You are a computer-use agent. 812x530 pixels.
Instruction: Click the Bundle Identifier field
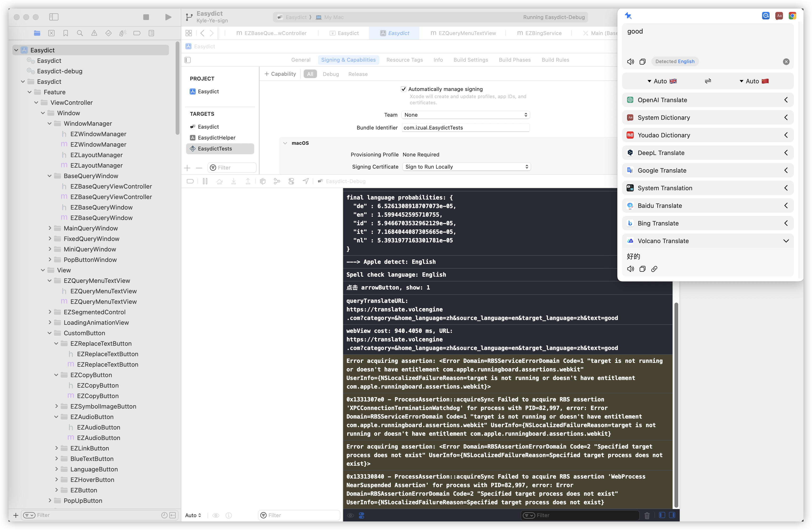pos(465,128)
